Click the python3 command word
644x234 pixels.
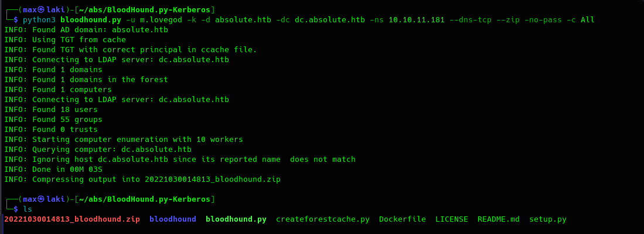[x=39, y=20]
